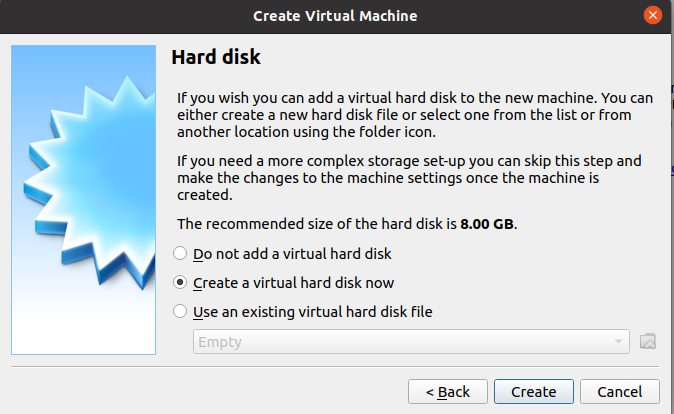The image size is (674, 414).
Task: Click the 'The recommended size of the hard disk' text
Action: (317, 223)
